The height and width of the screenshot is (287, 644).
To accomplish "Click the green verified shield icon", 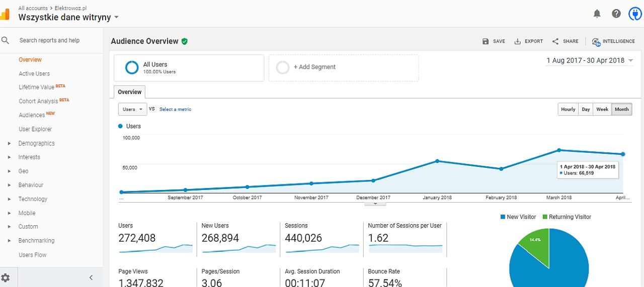I will [x=185, y=41].
